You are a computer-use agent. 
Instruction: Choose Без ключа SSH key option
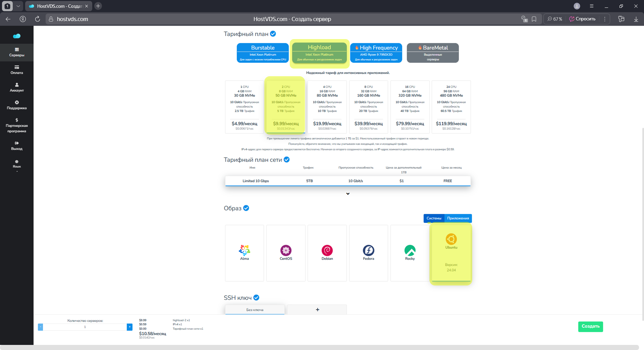tap(255, 309)
